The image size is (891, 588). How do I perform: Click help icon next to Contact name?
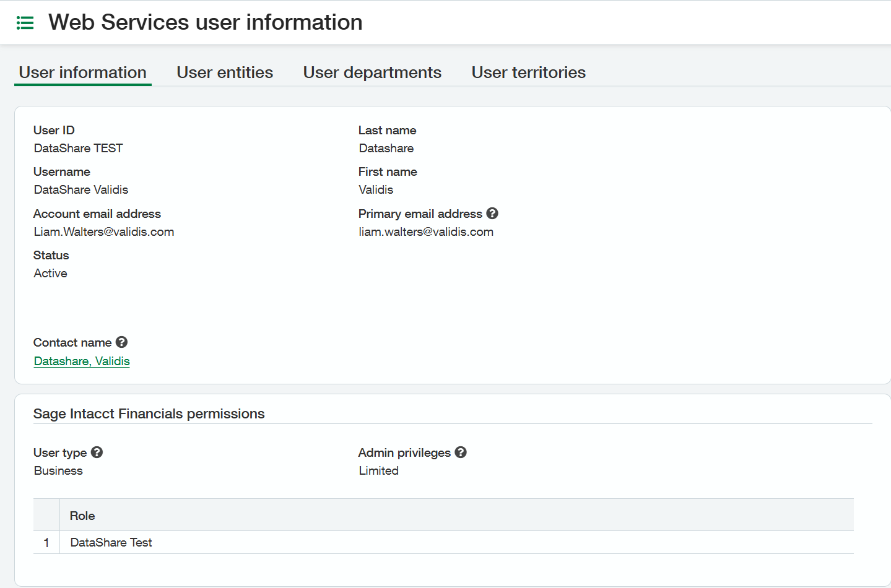click(x=122, y=342)
